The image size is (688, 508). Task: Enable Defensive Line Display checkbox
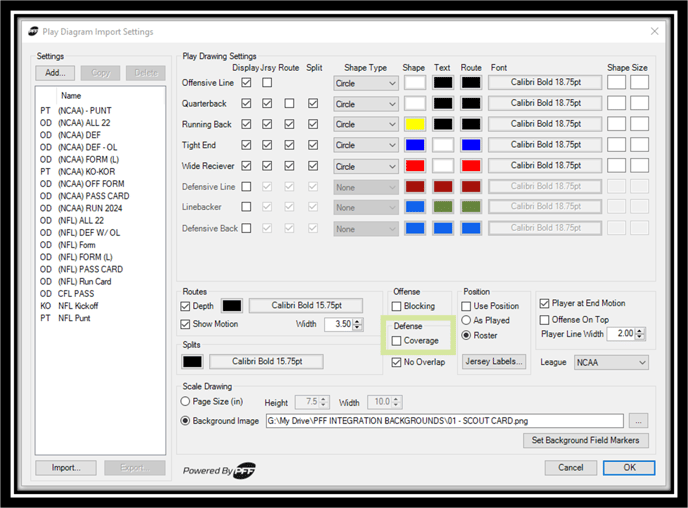pos(246,186)
